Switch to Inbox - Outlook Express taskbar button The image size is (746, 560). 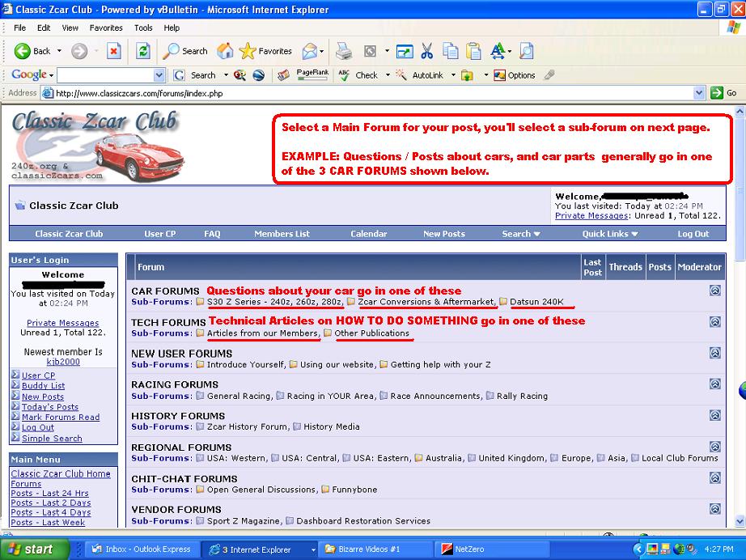pyautogui.click(x=142, y=549)
